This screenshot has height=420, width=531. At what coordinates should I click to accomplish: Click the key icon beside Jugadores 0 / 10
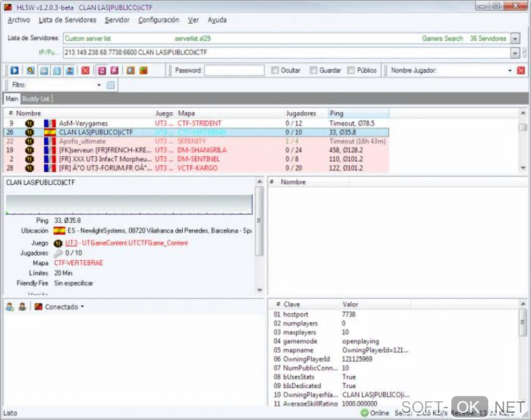coord(58,253)
